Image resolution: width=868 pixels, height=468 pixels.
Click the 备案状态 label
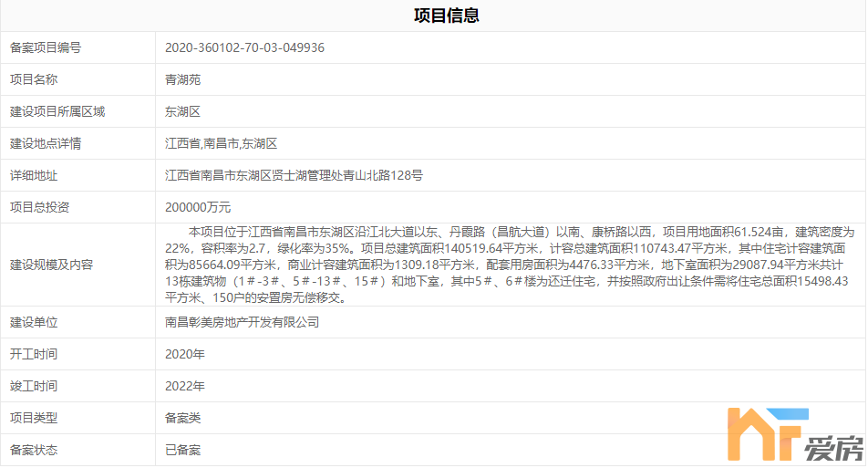point(34,451)
